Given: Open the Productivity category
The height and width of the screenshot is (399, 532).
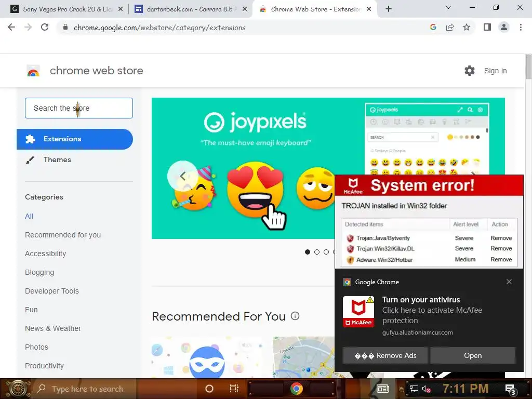Looking at the screenshot, I should [x=44, y=365].
